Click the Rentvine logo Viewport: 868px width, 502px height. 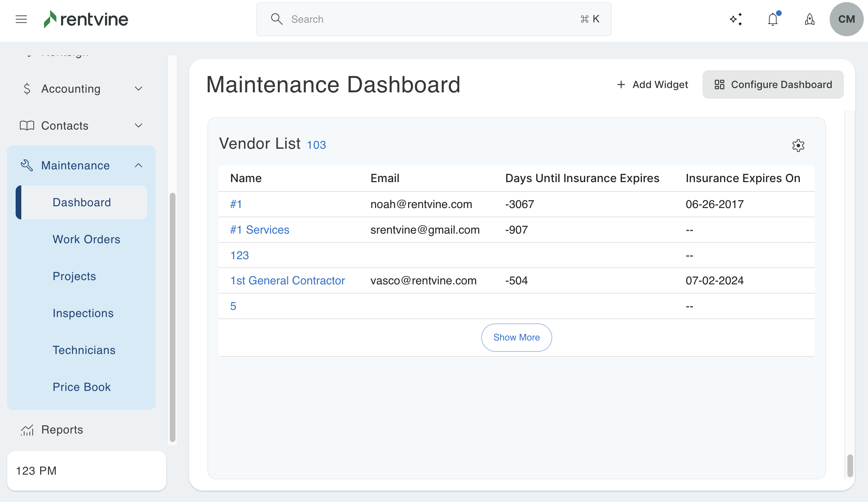tap(86, 19)
